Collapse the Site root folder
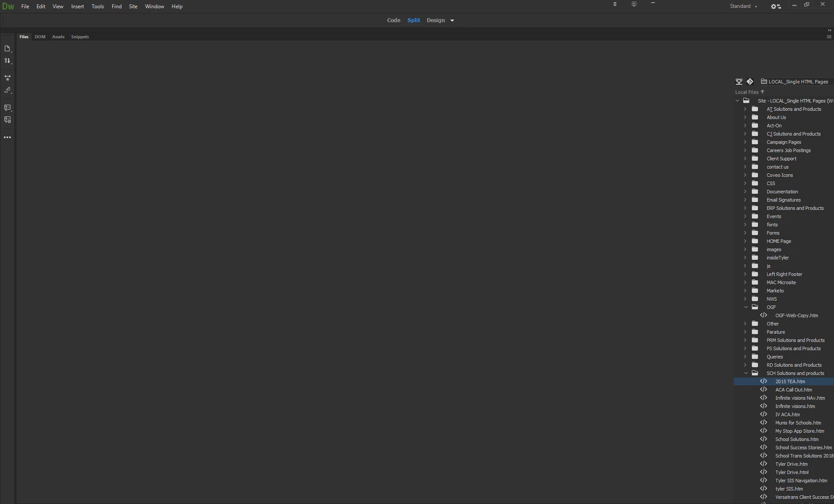 (738, 101)
